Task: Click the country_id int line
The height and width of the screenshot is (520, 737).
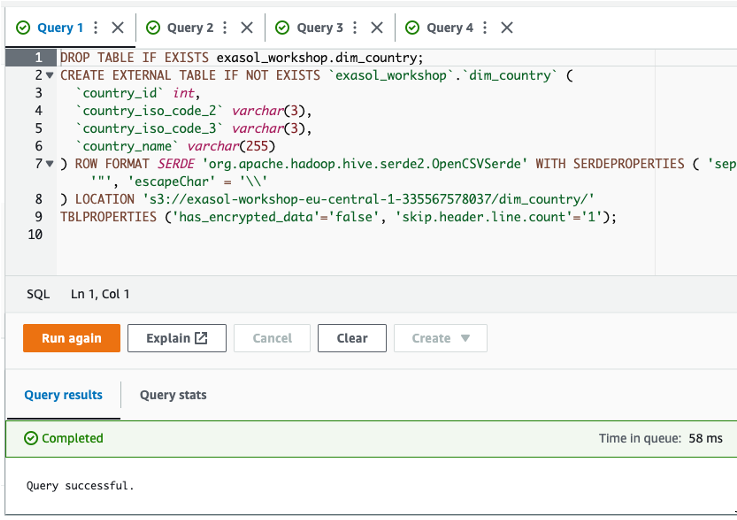Action: tap(138, 93)
